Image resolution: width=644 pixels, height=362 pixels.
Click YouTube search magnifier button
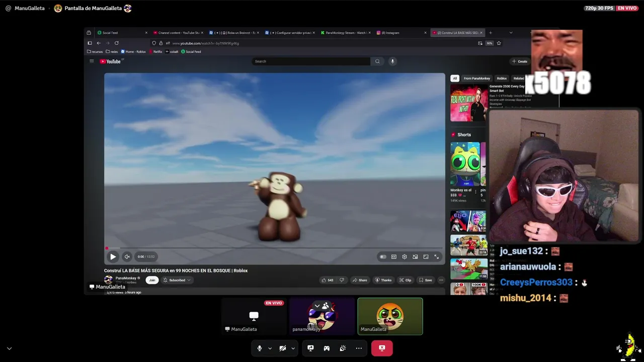[377, 61]
